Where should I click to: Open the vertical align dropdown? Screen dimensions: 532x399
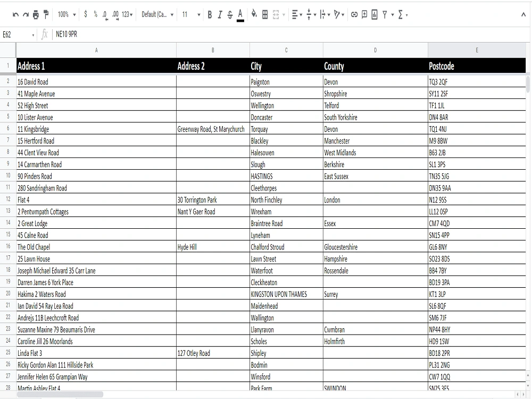pos(311,14)
